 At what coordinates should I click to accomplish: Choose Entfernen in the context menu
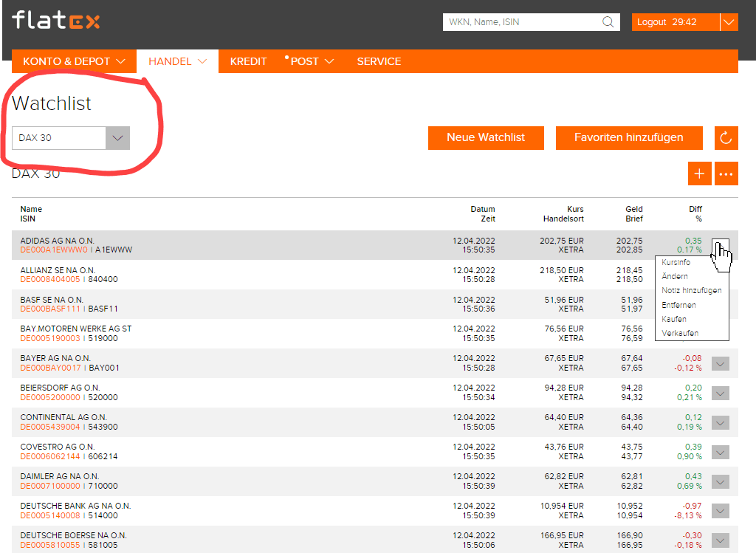(x=678, y=305)
